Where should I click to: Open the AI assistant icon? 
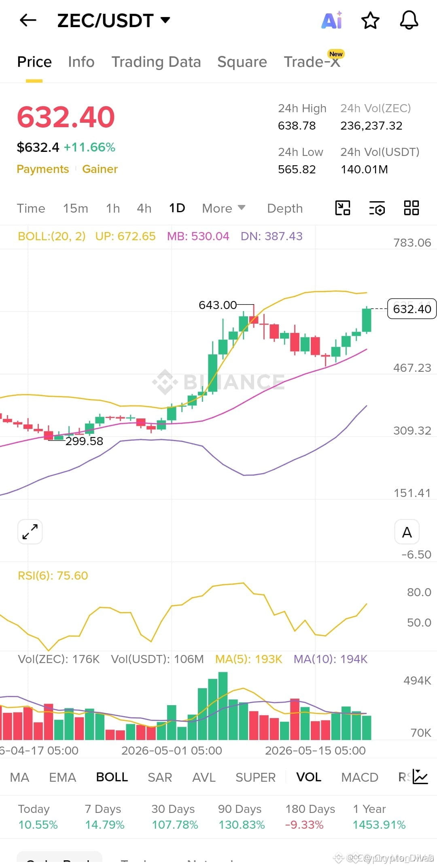[x=332, y=20]
